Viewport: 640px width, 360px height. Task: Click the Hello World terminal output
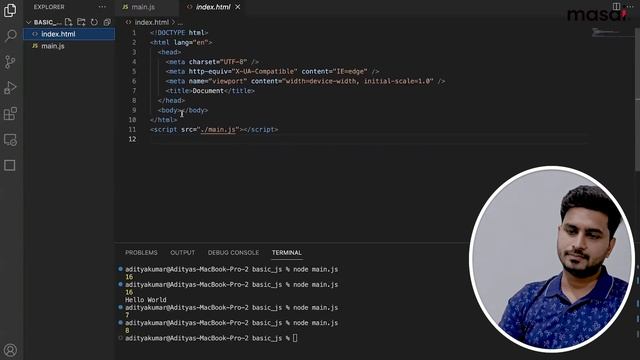146,300
